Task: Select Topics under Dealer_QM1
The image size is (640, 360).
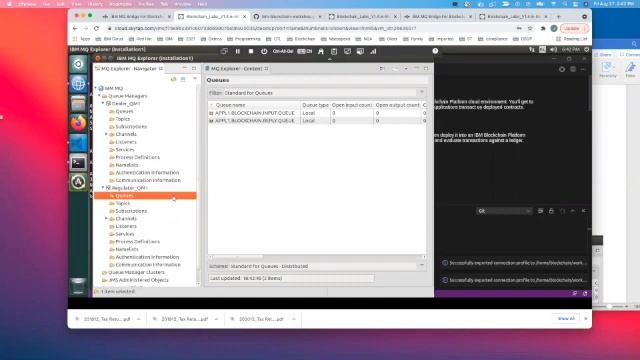Action: pos(122,119)
